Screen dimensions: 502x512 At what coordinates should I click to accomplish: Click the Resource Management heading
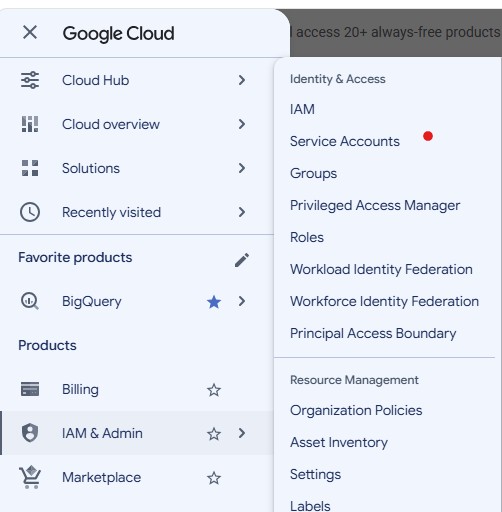pyautogui.click(x=354, y=380)
